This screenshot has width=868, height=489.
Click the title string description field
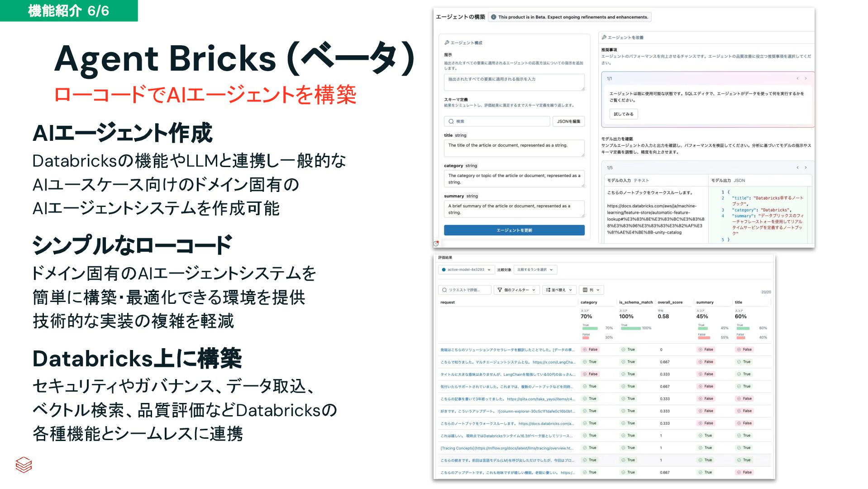(x=514, y=149)
